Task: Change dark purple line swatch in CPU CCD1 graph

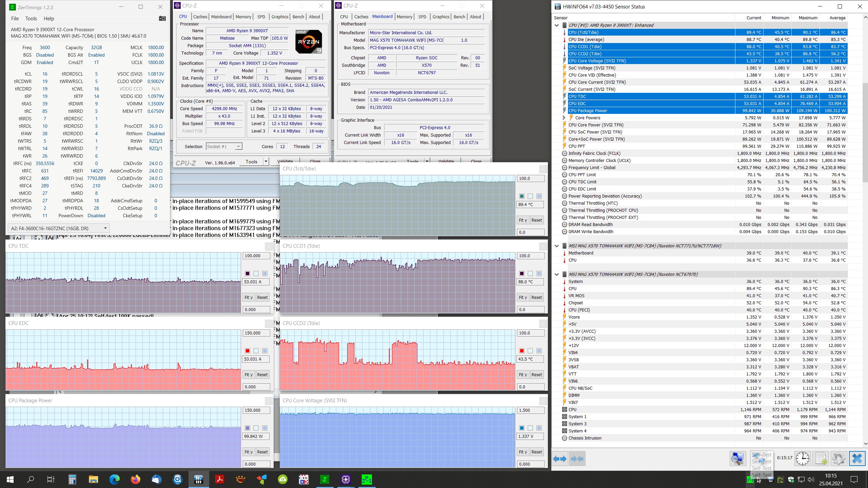Action: click(522, 273)
